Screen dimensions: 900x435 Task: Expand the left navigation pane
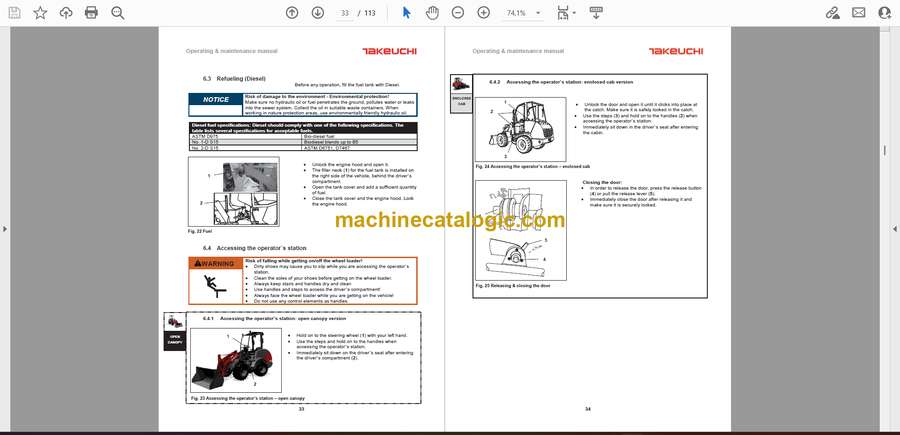tap(5, 229)
